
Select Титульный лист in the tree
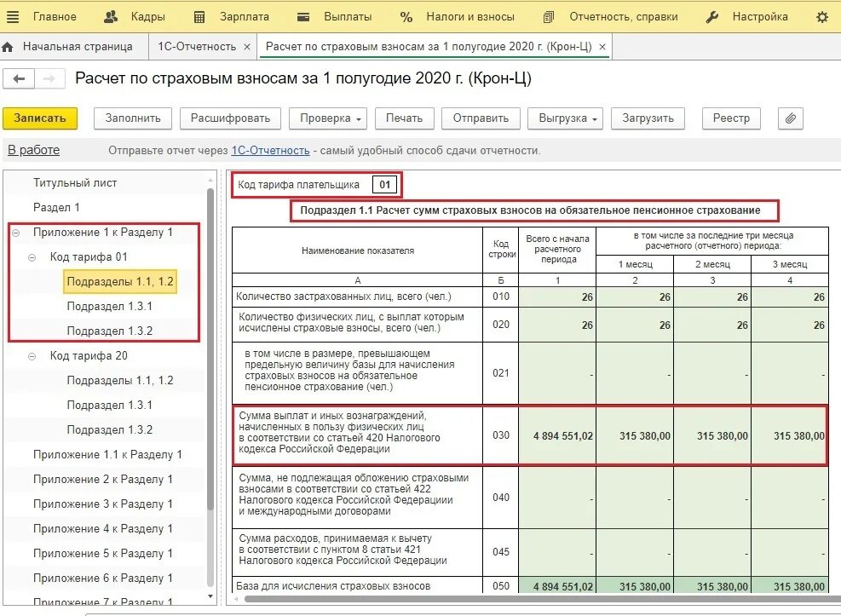click(75, 183)
